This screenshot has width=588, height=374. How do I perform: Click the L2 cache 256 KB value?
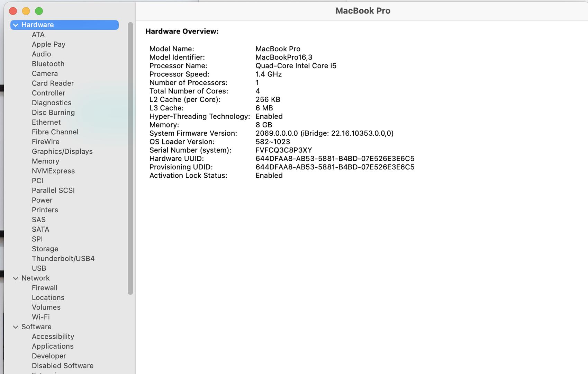pyautogui.click(x=268, y=99)
